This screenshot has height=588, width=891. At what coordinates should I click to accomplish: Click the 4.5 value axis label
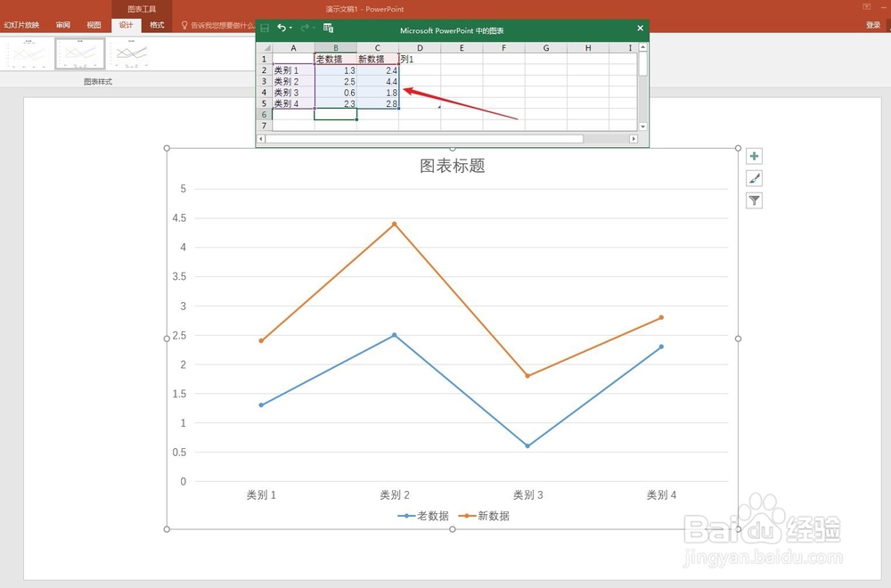pos(179,218)
